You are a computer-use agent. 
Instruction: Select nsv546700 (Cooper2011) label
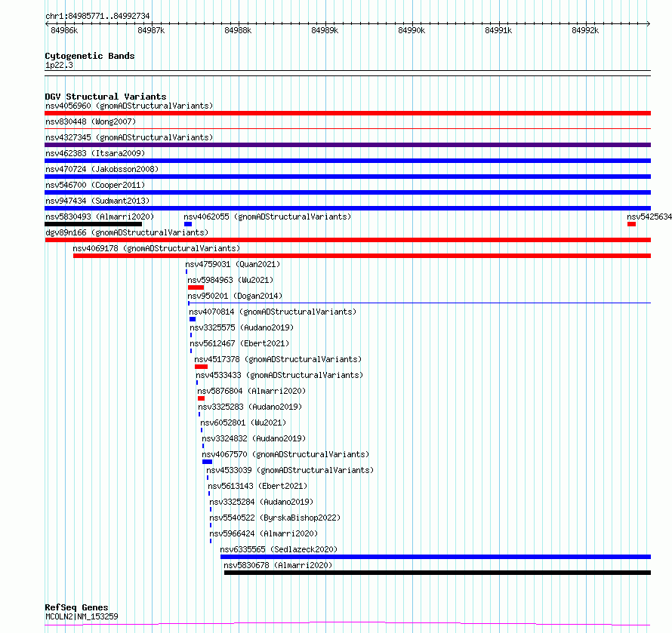coord(95,185)
